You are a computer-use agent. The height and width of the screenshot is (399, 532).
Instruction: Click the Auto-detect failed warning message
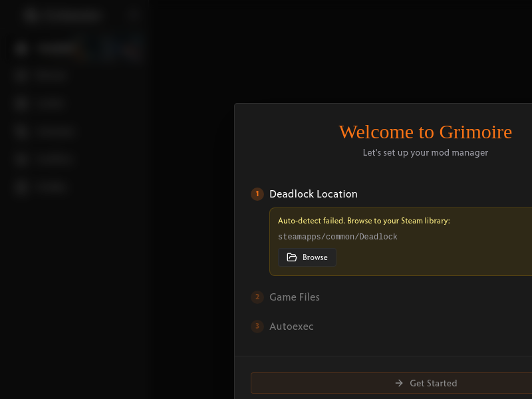tap(364, 221)
